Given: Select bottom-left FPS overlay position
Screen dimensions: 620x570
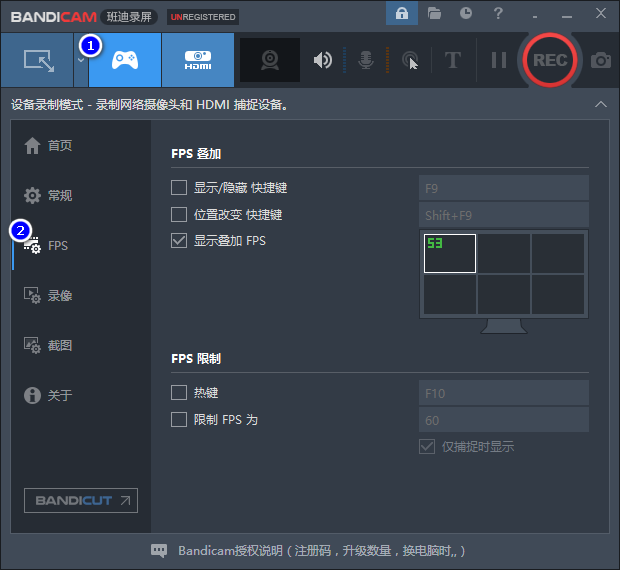Looking at the screenshot, I should click(450, 294).
